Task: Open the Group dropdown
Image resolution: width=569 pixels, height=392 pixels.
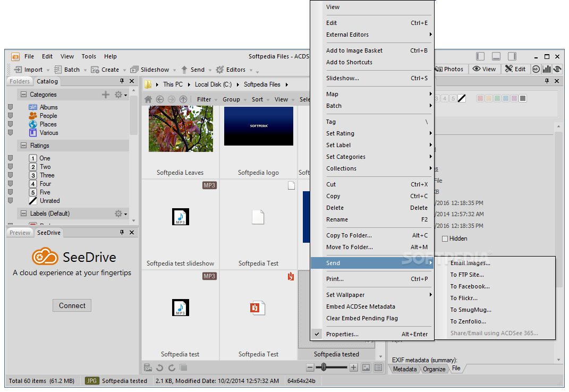Action: point(234,99)
